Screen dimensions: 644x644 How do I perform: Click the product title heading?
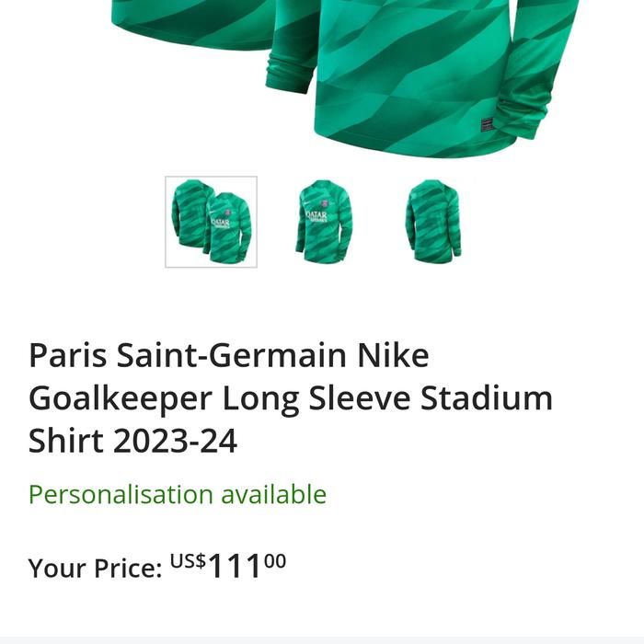pyautogui.click(x=291, y=397)
